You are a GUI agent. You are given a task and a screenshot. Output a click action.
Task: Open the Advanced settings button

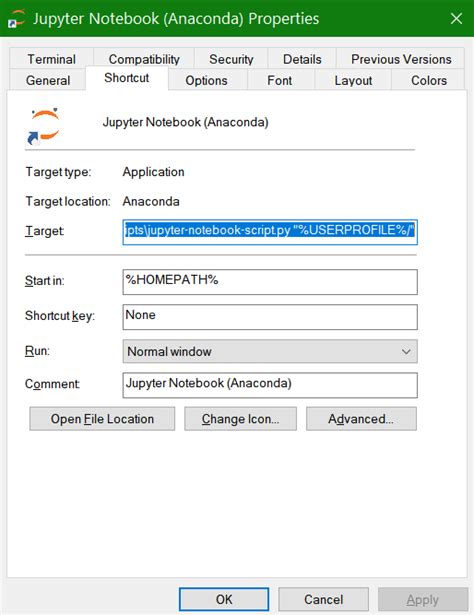[x=361, y=418]
